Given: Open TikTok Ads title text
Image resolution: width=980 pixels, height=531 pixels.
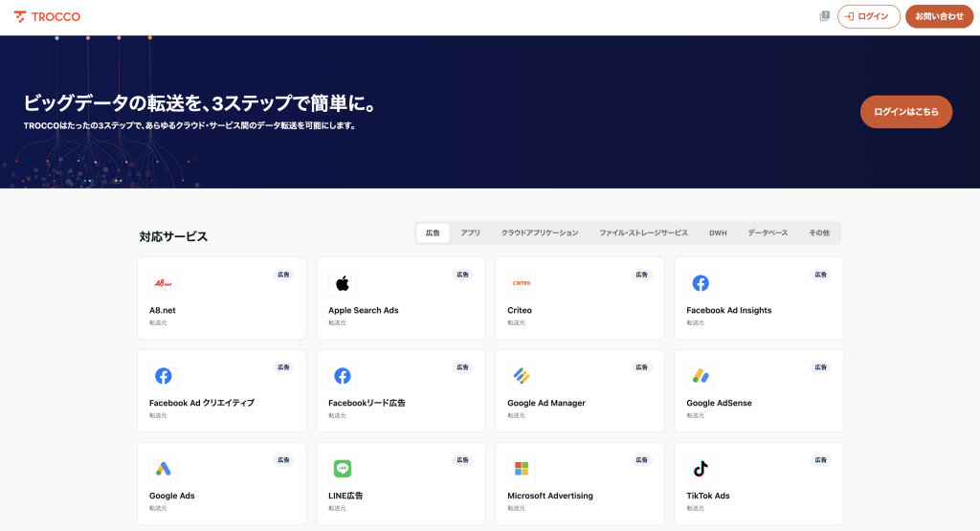Looking at the screenshot, I should pyautogui.click(x=708, y=496).
